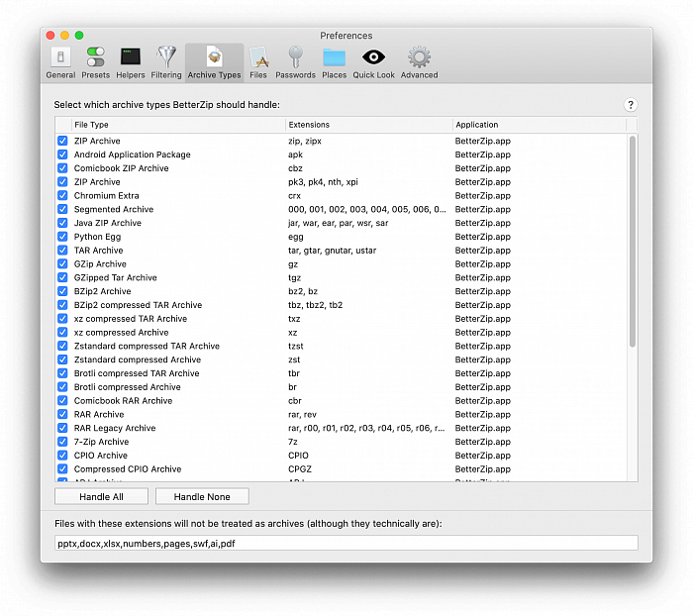Toggle Java ZIP Archive checkbox
Image resolution: width=693 pixels, height=616 pixels.
click(62, 223)
